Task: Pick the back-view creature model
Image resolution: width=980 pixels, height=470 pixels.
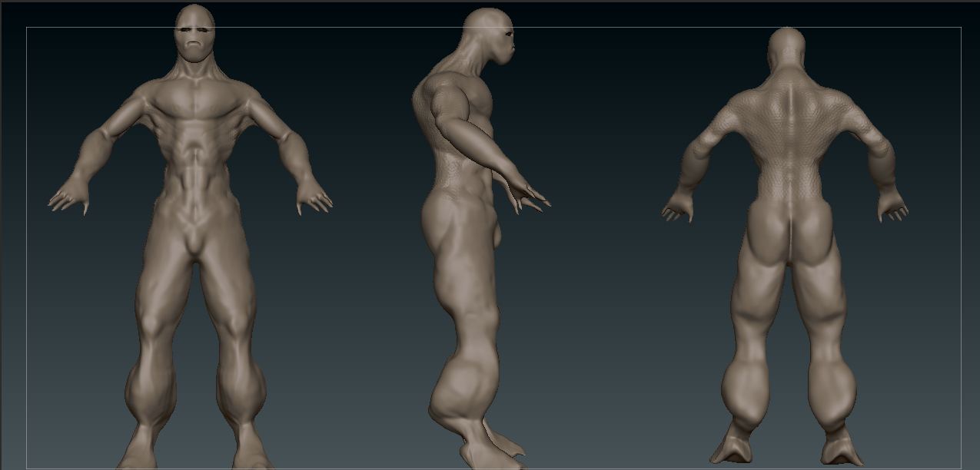Action: point(785,246)
